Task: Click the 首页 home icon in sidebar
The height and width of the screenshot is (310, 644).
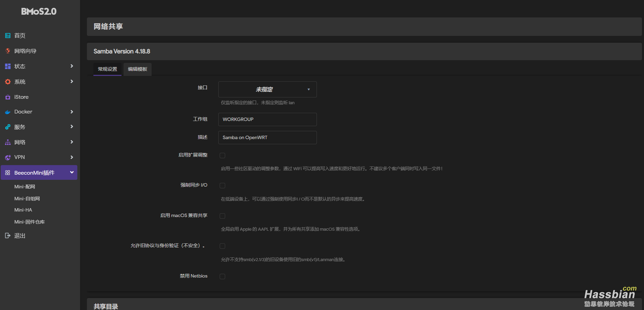Action: click(x=8, y=36)
